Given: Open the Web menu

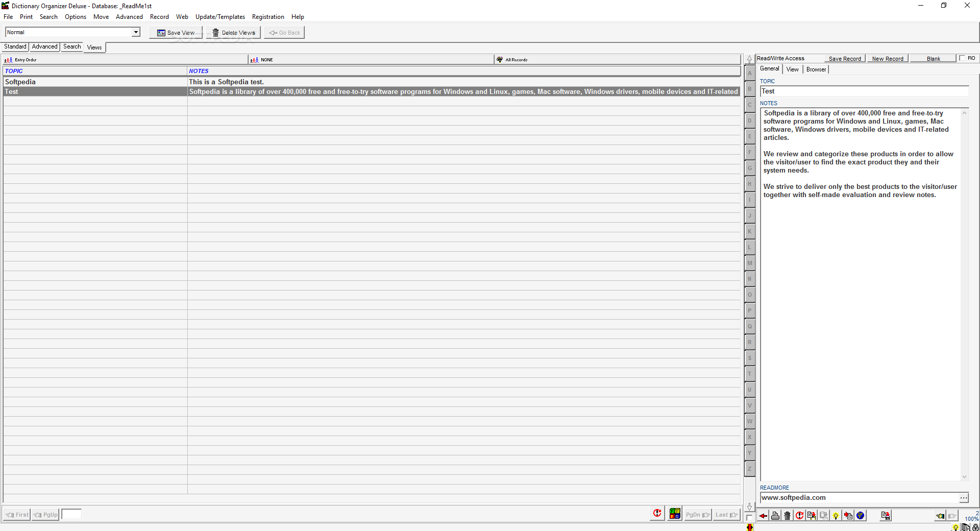Looking at the screenshot, I should tap(182, 17).
